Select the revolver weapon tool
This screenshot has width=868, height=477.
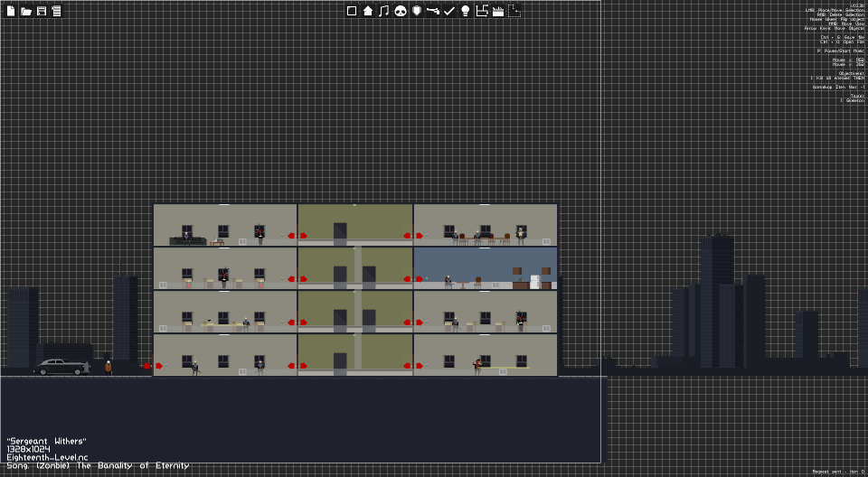tap(433, 11)
